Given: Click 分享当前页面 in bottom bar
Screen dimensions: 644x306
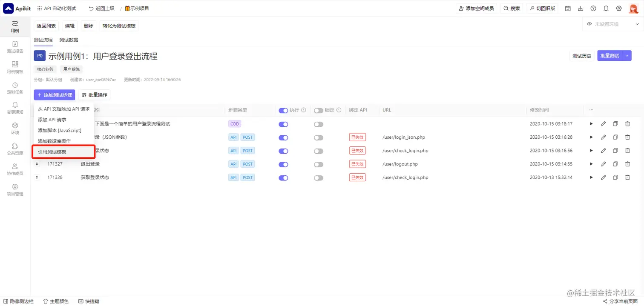Looking at the screenshot, I should click(620, 301).
